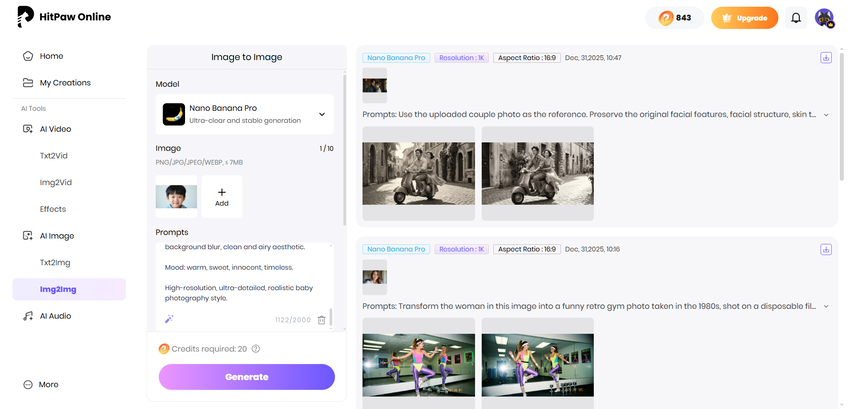Click the Generate button

[247, 377]
